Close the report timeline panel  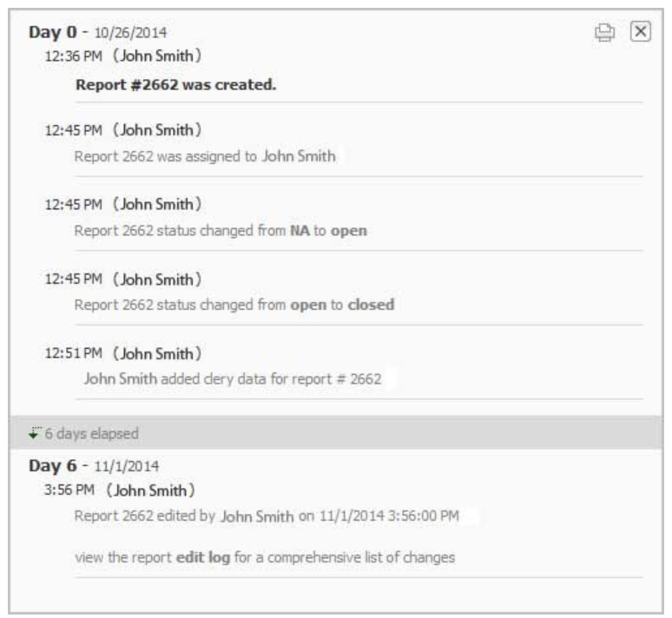pos(639,32)
